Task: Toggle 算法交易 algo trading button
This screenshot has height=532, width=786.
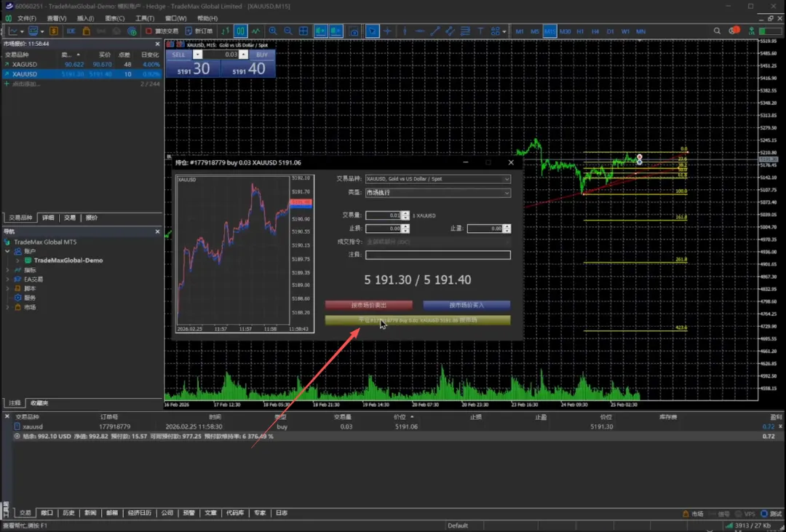Action: pyautogui.click(x=162, y=31)
